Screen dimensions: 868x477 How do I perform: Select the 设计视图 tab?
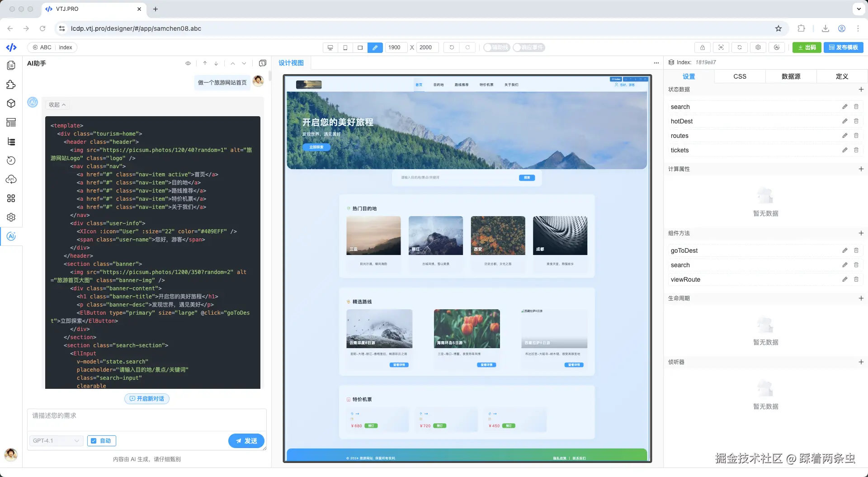pos(291,63)
